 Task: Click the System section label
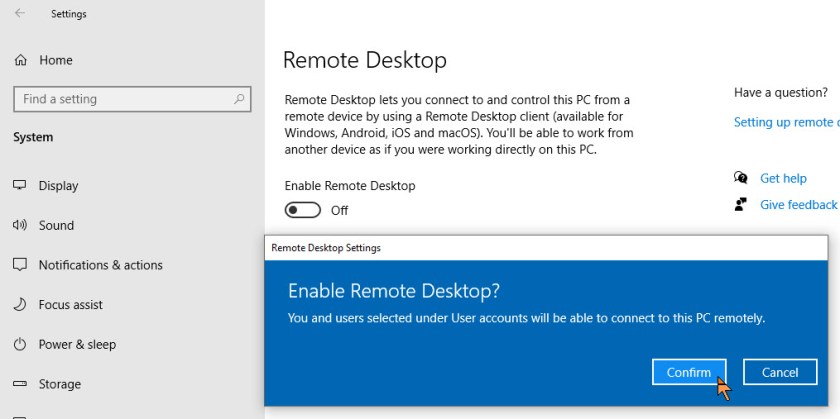click(33, 137)
